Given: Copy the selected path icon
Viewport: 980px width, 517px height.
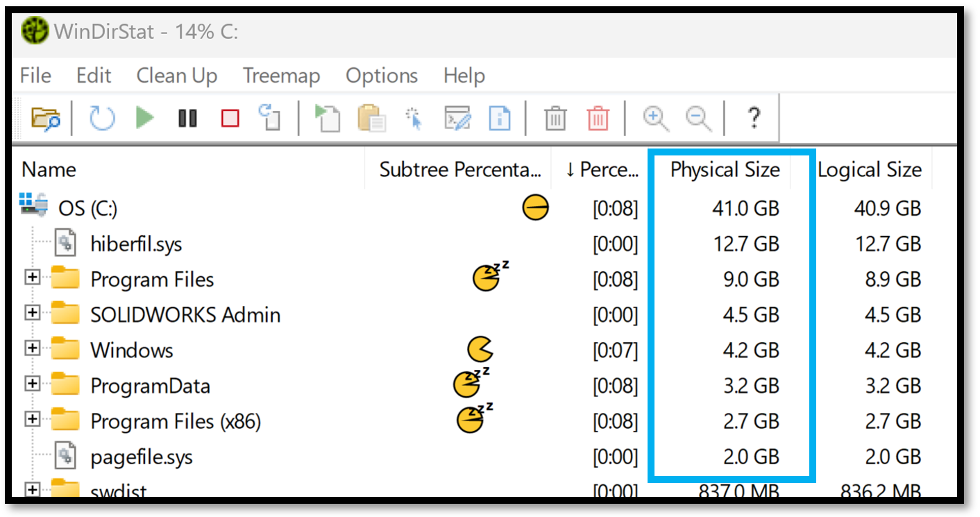Looking at the screenshot, I should click(371, 118).
